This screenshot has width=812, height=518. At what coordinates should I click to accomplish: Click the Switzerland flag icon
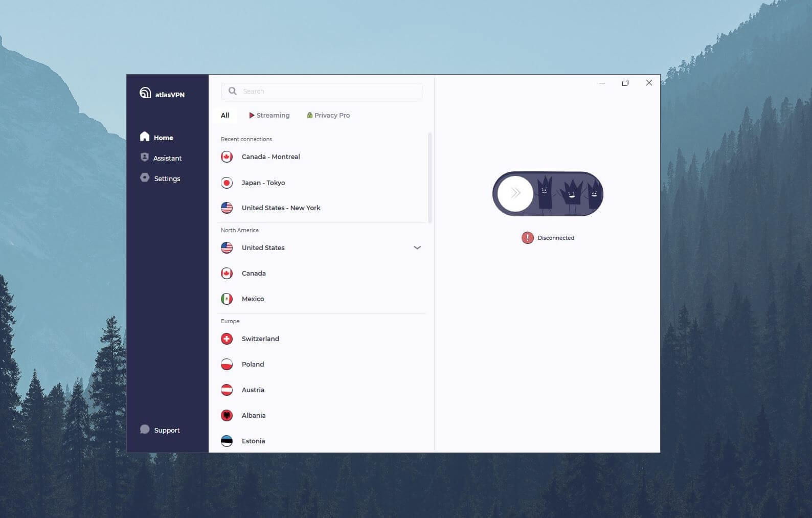pyautogui.click(x=227, y=339)
